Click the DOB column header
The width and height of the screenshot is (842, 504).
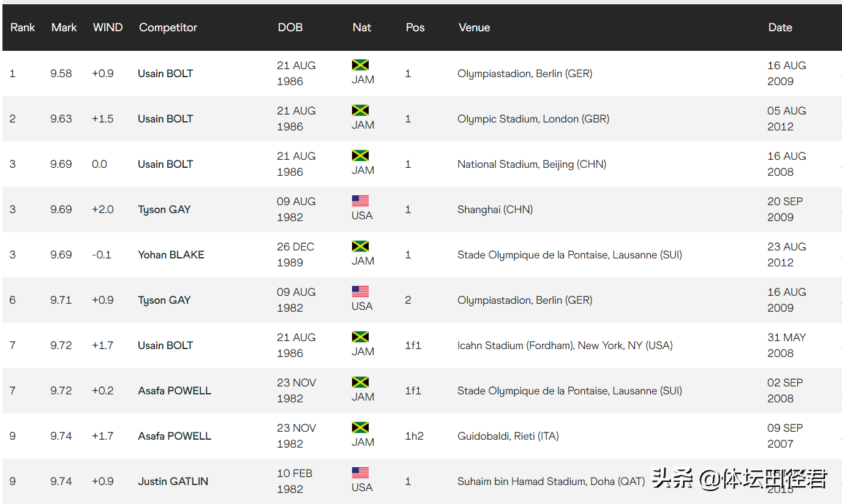pos(290,28)
